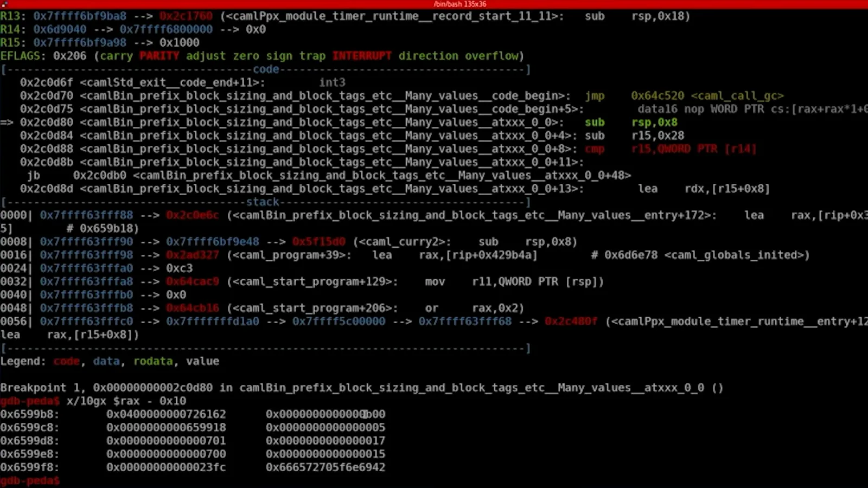Click the jmp mnemonic
Screen dimensions: 868x488
(595, 96)
